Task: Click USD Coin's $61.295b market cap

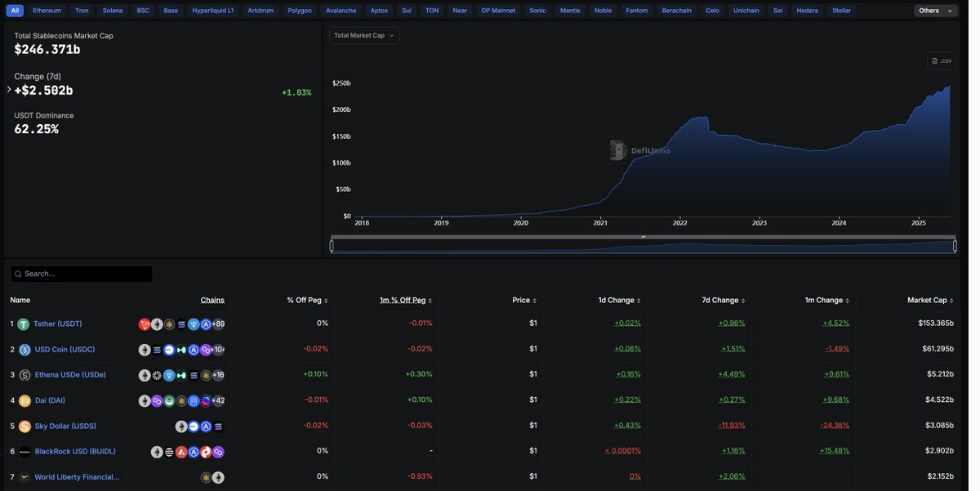Action: click(938, 349)
